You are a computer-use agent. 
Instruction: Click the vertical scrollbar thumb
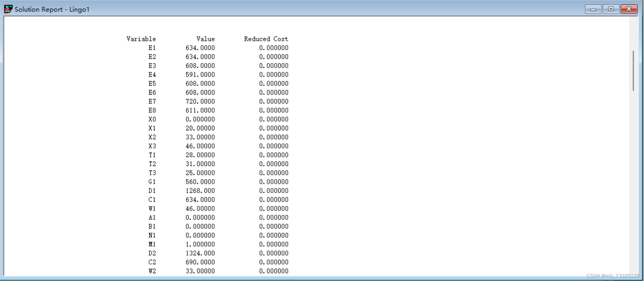point(633,71)
